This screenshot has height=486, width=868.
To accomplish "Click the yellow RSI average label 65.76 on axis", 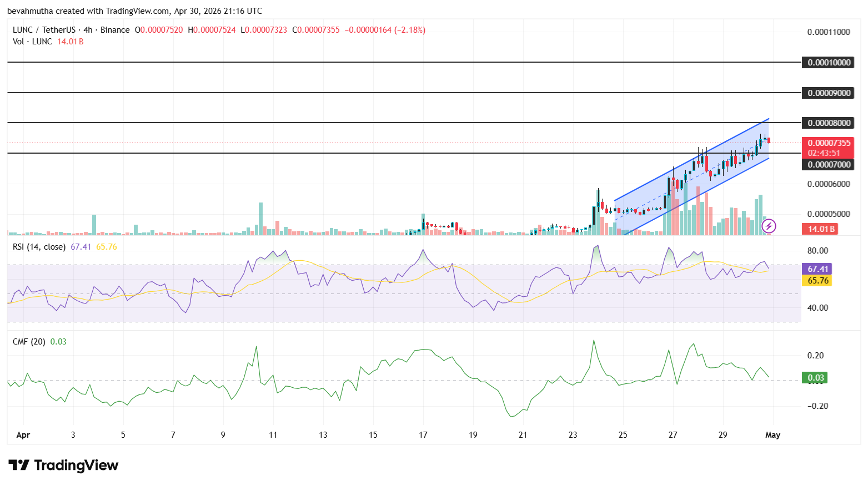I will click(817, 281).
